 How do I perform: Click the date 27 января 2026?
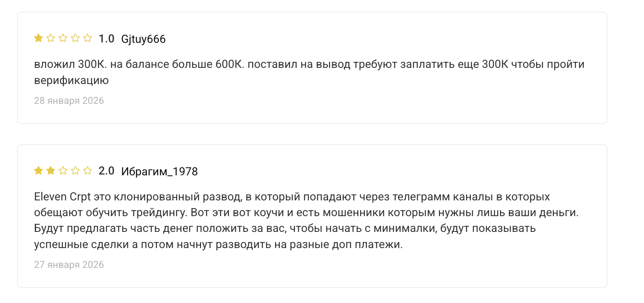point(69,265)
